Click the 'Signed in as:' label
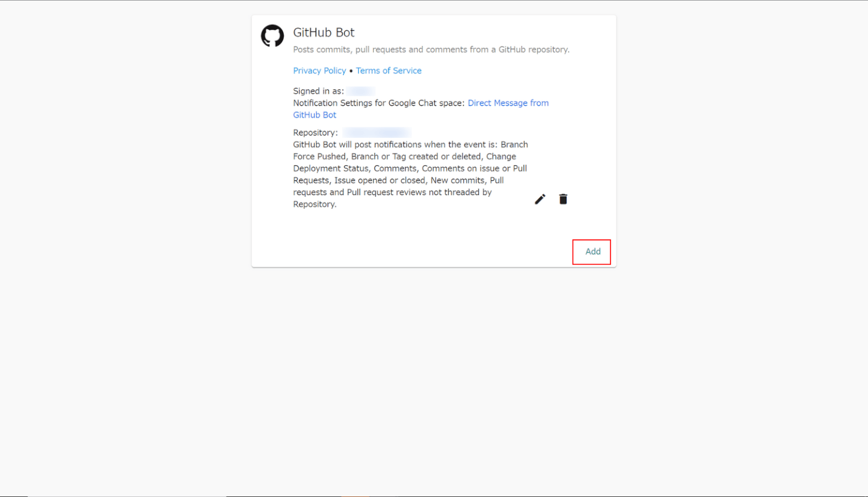This screenshot has height=497, width=868. click(x=319, y=91)
